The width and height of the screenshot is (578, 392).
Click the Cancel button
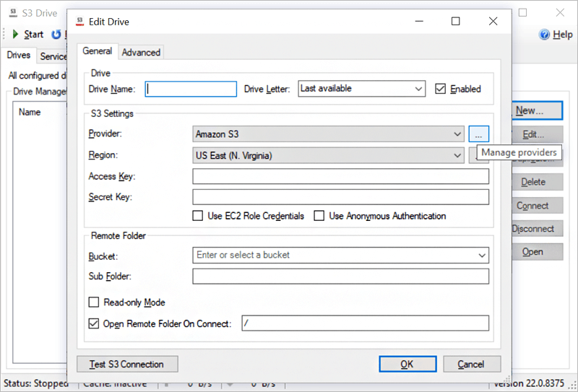point(472,364)
